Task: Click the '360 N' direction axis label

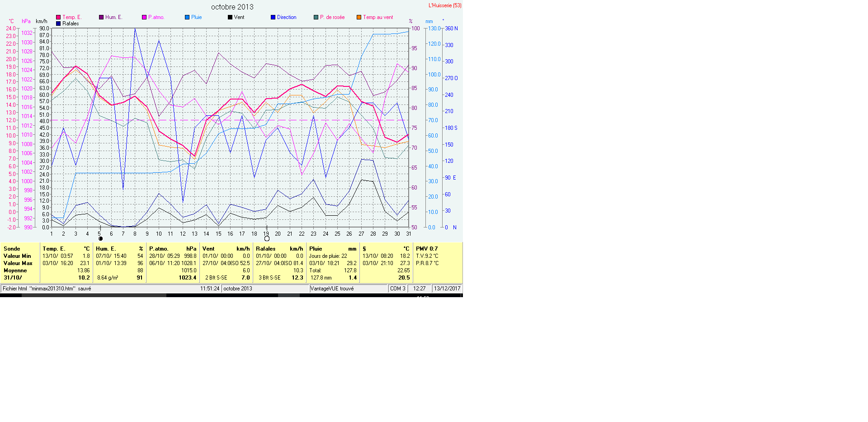Action: coord(451,28)
